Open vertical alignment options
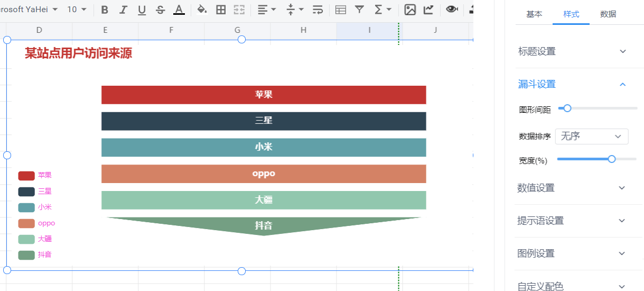The image size is (644, 291). [295, 10]
